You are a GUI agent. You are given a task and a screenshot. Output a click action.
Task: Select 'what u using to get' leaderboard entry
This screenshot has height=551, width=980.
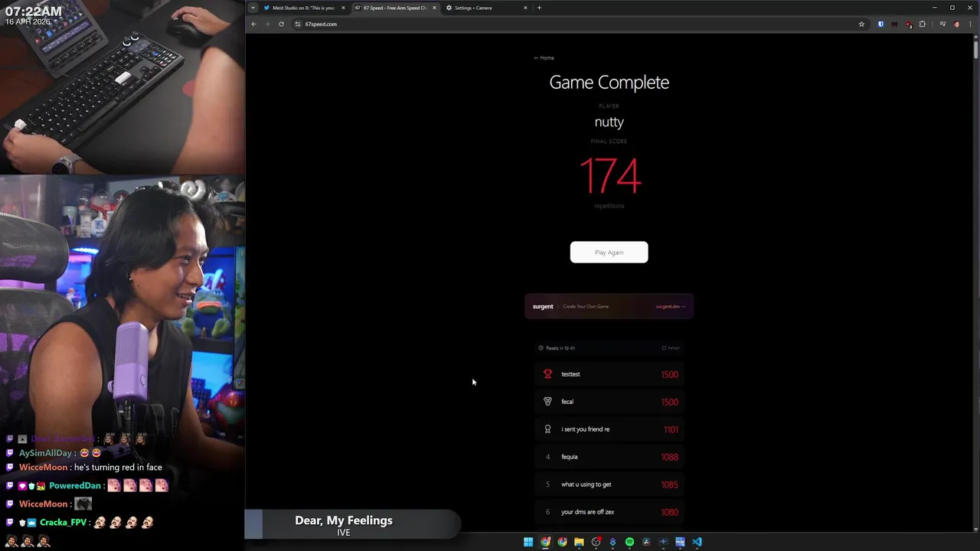tap(609, 484)
